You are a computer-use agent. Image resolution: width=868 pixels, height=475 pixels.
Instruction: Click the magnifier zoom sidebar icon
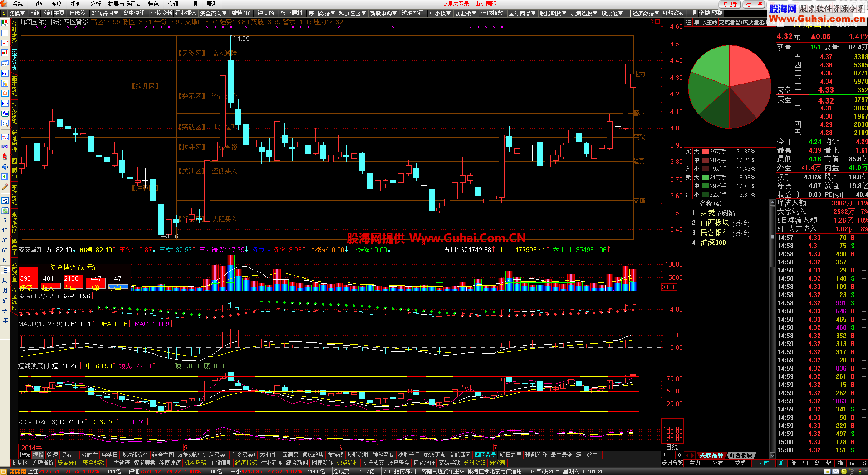(x=5, y=124)
